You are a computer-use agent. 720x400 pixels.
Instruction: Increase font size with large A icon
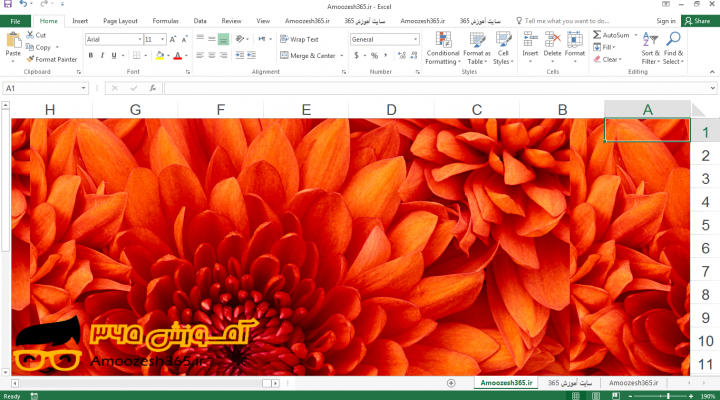pyautogui.click(x=173, y=39)
